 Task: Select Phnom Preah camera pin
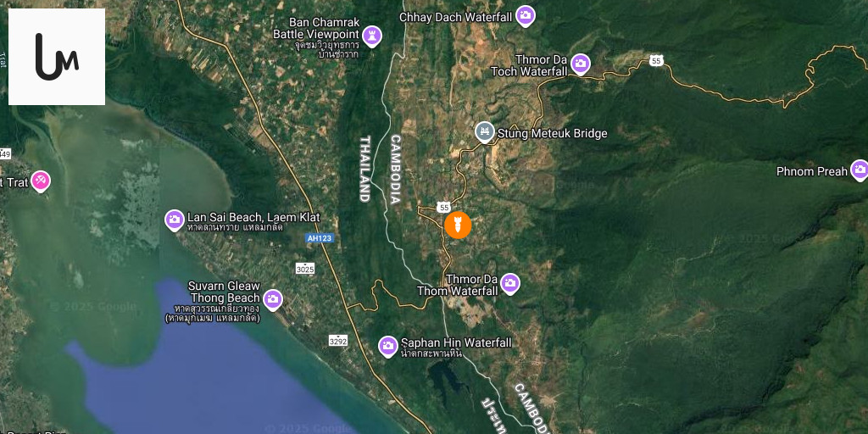[x=860, y=170]
